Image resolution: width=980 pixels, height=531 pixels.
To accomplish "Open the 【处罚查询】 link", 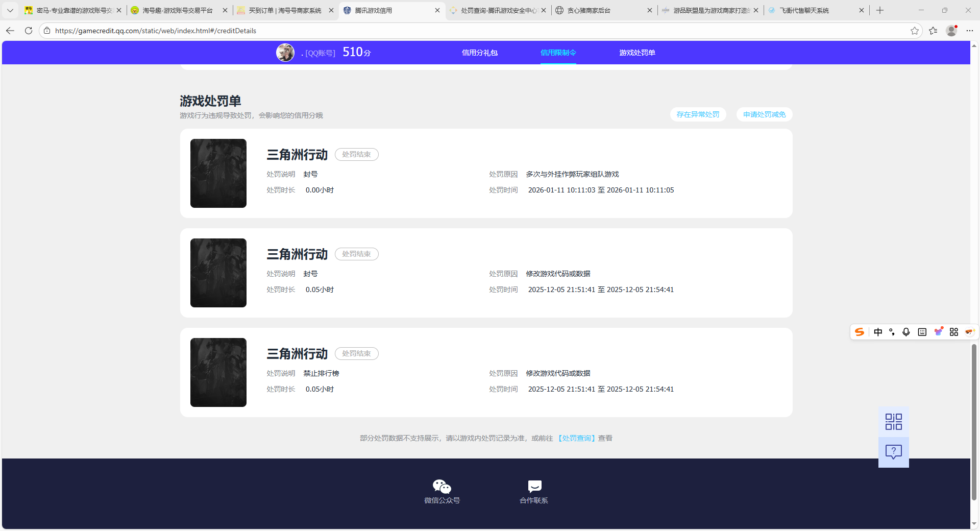I will coord(576,438).
